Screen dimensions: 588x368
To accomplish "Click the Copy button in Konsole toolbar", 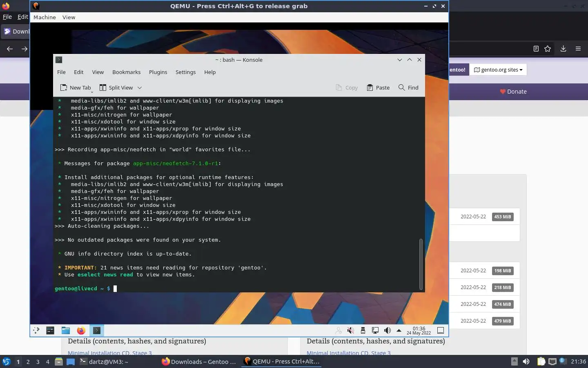I will [347, 88].
